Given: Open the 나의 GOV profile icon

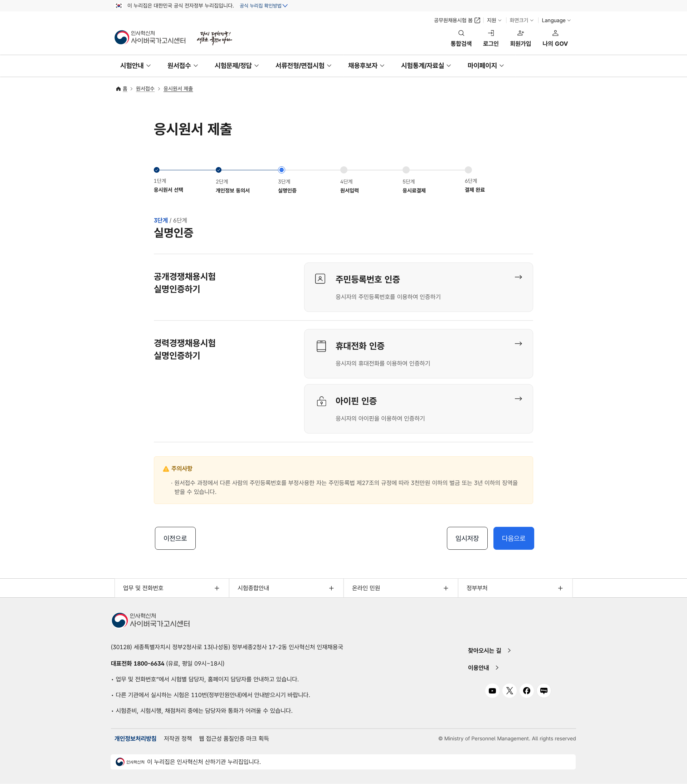Looking at the screenshot, I should 555,33.
